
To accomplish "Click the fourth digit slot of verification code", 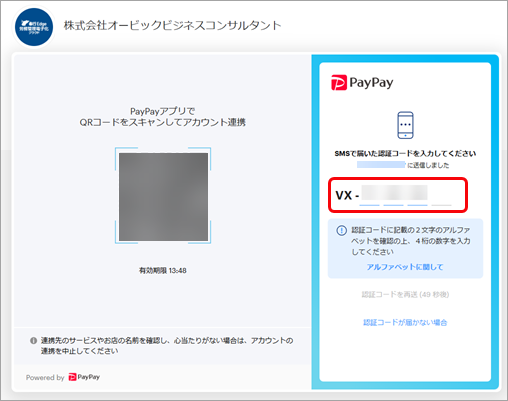I will point(441,196).
